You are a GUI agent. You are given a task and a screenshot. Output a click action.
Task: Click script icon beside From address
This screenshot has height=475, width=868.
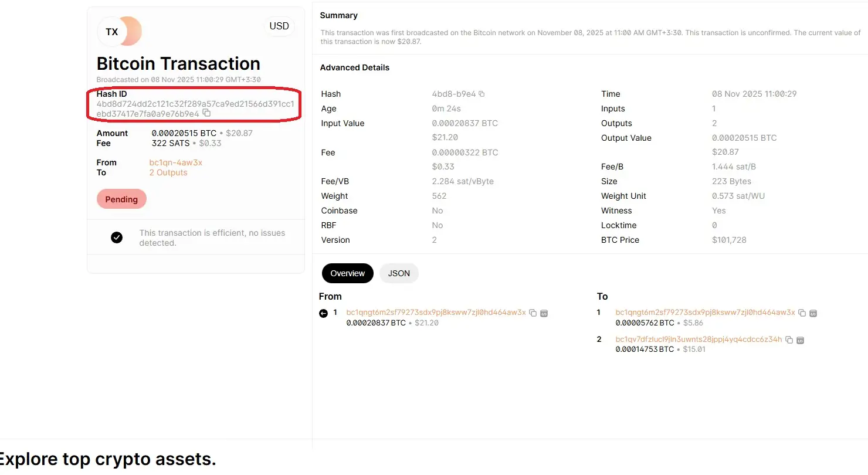[x=544, y=313]
